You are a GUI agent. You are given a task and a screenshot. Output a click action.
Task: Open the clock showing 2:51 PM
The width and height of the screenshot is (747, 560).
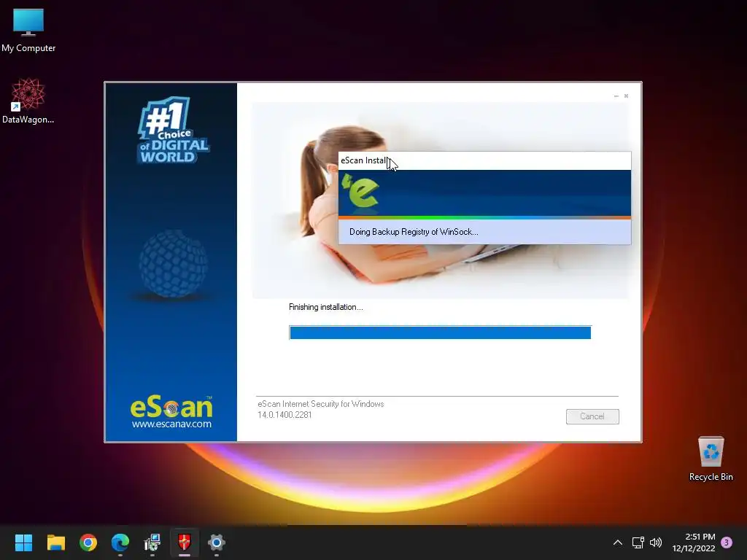(694, 542)
